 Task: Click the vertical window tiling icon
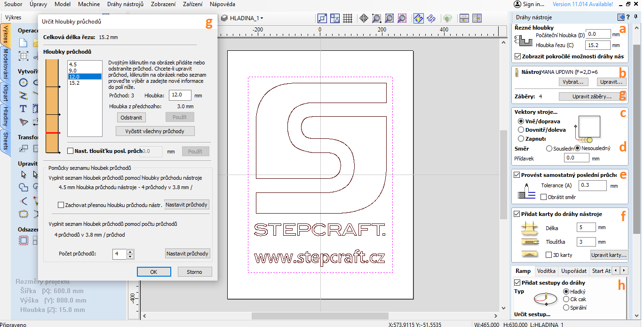[x=477, y=18]
